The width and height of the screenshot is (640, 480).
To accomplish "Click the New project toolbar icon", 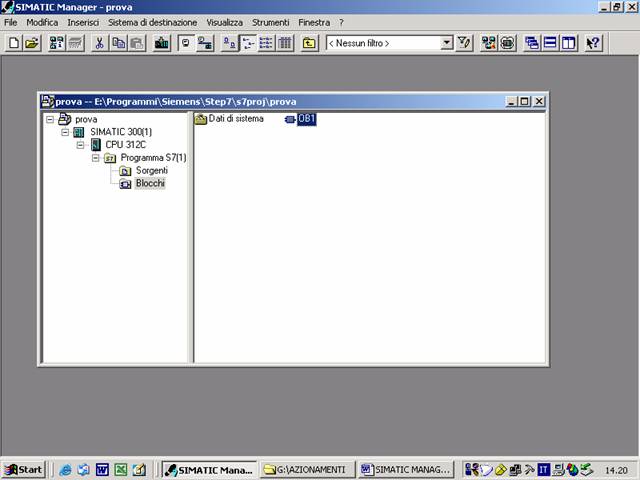I will pos(13,43).
